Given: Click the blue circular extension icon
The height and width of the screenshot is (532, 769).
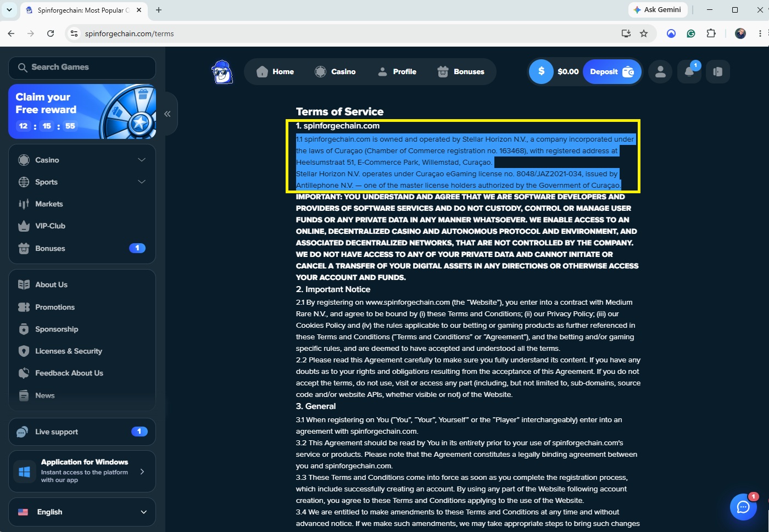Looking at the screenshot, I should 671,33.
